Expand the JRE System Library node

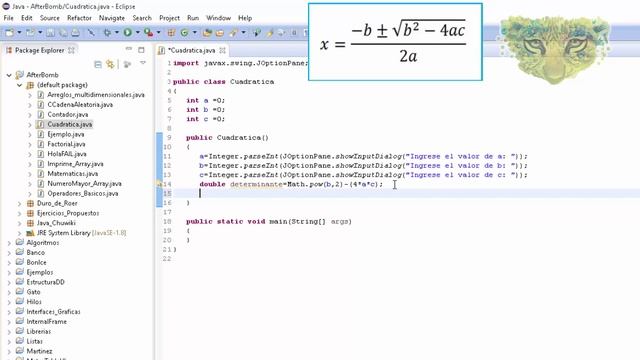click(19, 233)
